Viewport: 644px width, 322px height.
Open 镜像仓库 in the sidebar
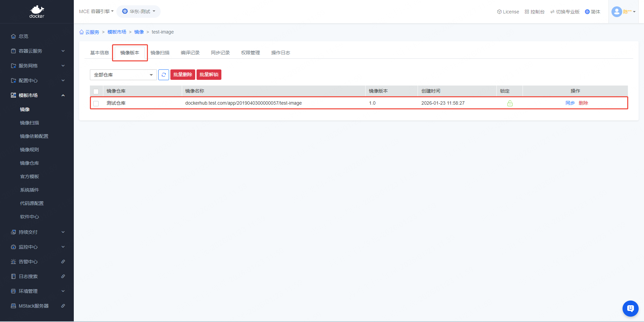[30, 163]
